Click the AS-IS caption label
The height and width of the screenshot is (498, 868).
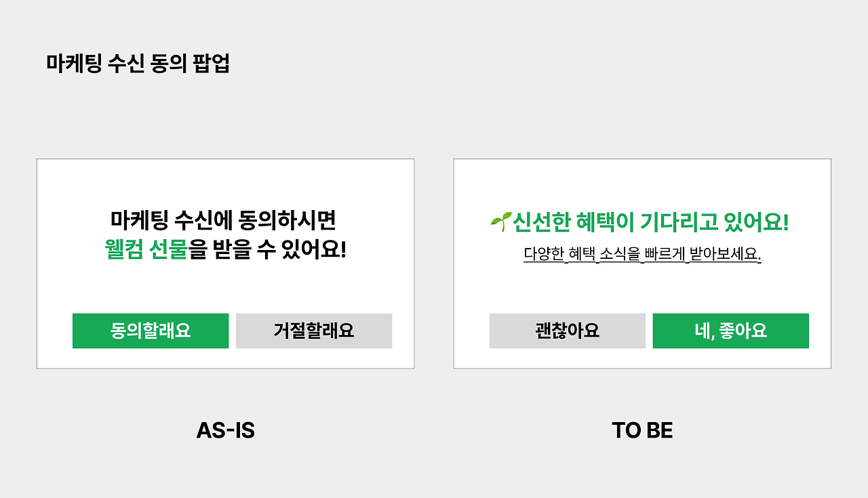tap(225, 430)
